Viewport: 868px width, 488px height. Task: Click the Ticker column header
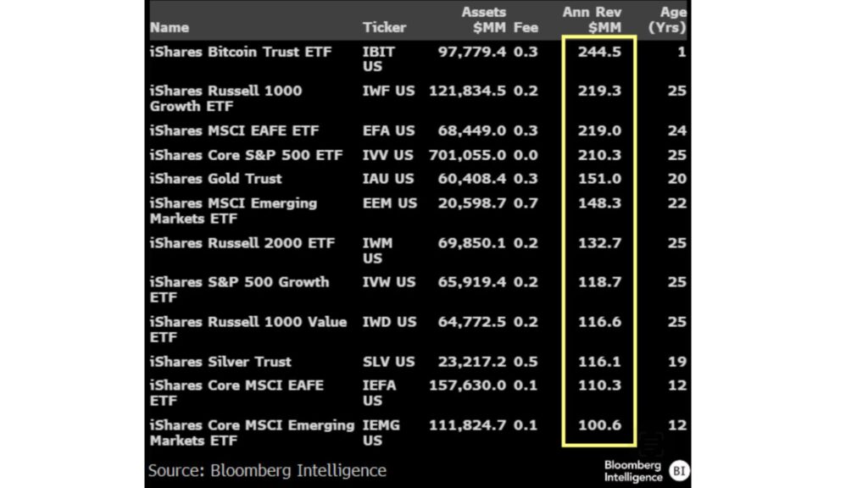pyautogui.click(x=383, y=27)
